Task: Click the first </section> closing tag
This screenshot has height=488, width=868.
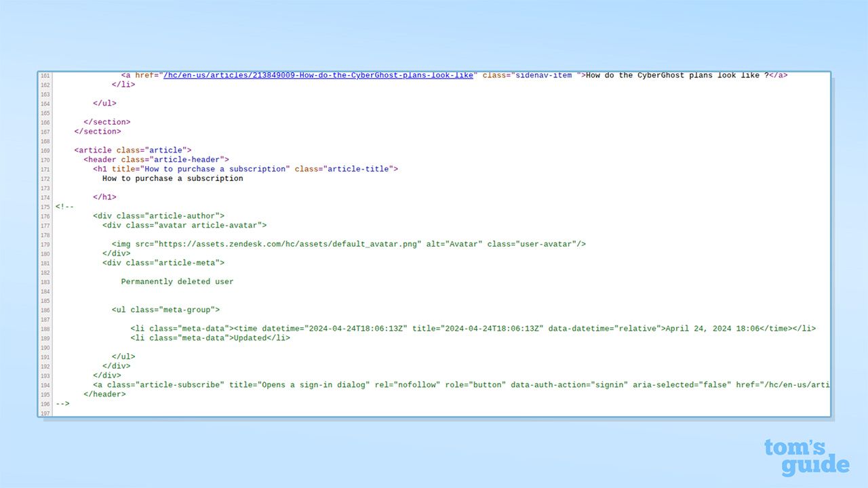Action: (107, 123)
